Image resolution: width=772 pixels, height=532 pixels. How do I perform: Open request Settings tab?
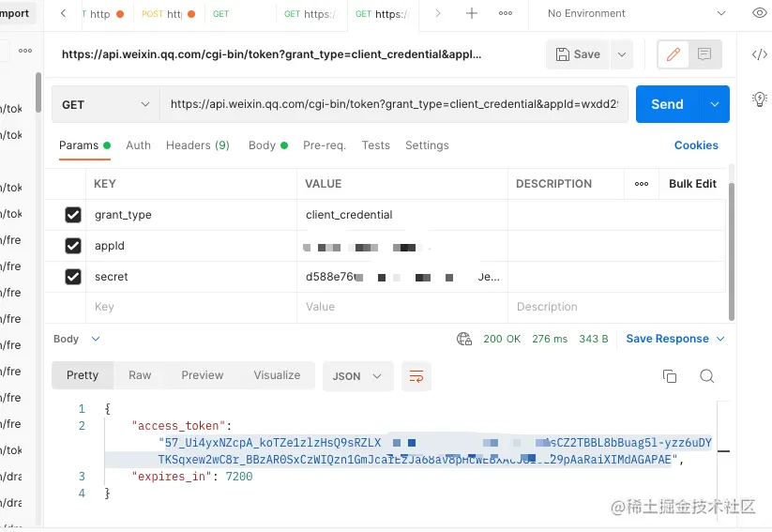[427, 145]
